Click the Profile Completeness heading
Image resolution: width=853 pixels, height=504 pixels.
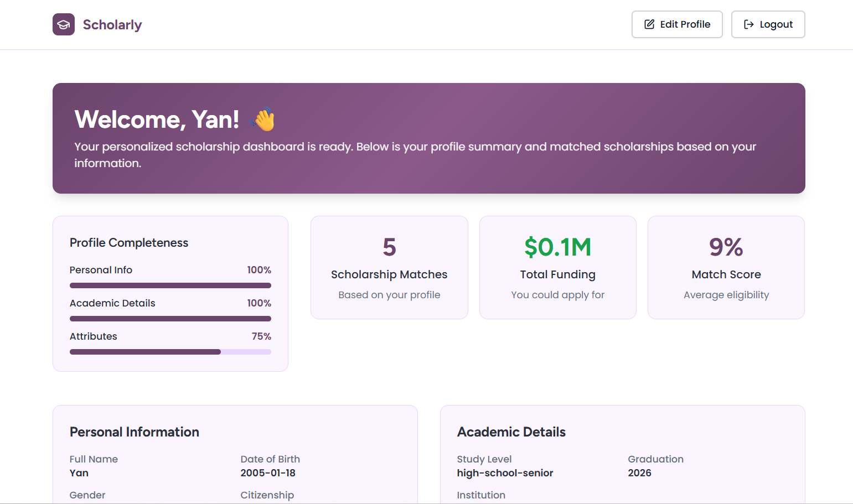(129, 243)
